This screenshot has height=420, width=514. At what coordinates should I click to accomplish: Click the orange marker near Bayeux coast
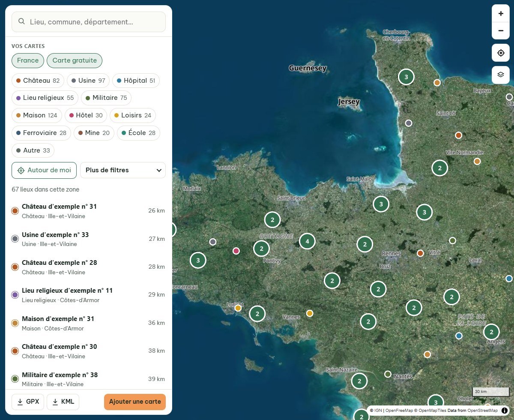[437, 83]
